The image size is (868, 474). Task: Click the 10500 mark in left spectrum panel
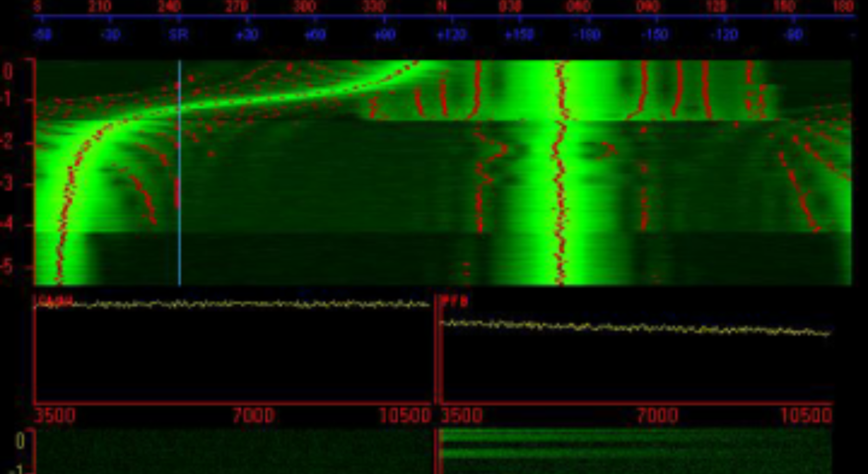(405, 416)
